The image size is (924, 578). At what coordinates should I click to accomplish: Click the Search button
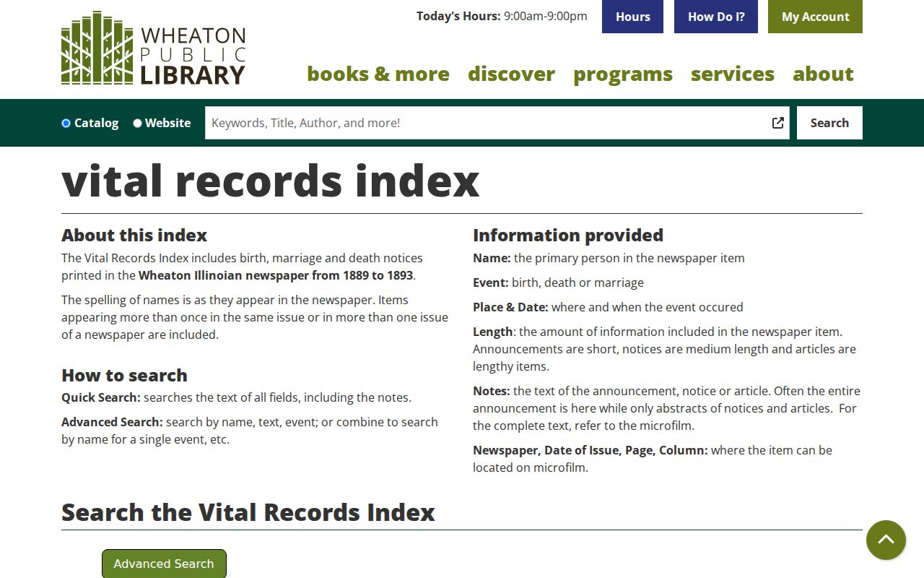point(829,123)
